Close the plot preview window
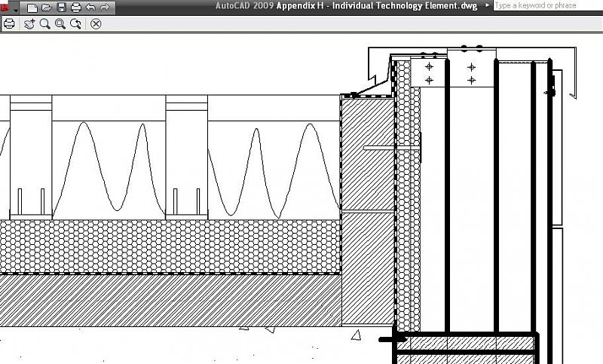Screen dimensions: 603x364 point(96,24)
